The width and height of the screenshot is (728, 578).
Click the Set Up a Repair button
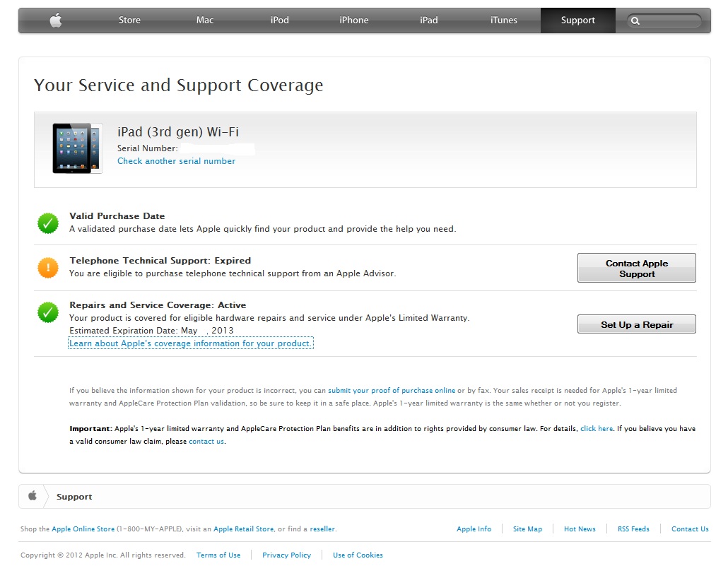point(637,324)
